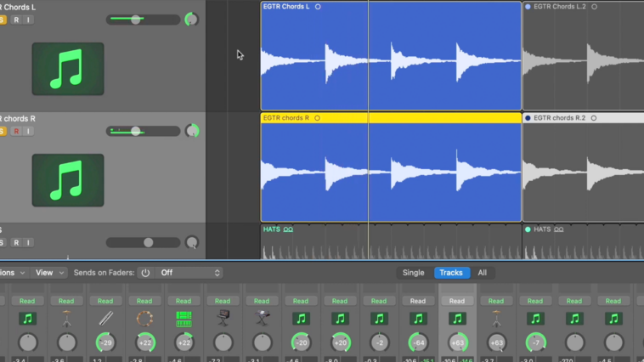Image resolution: width=644 pixels, height=362 pixels.
Task: Click the volume slider on EGTR chords R track
Action: 143,131
